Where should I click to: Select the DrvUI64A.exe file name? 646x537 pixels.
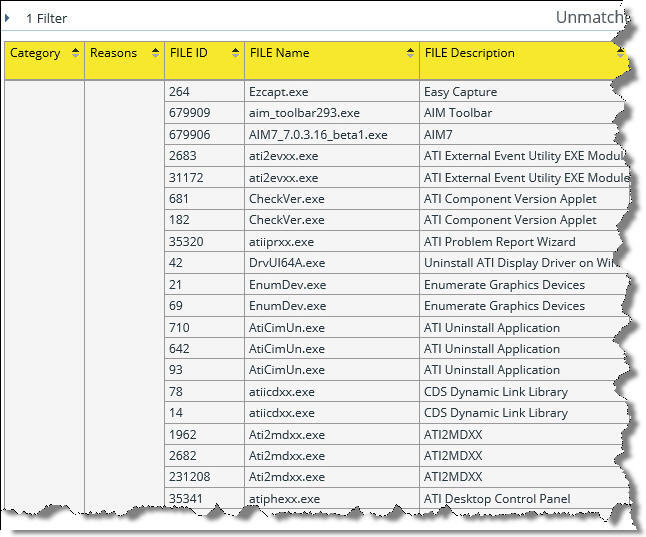coord(287,263)
